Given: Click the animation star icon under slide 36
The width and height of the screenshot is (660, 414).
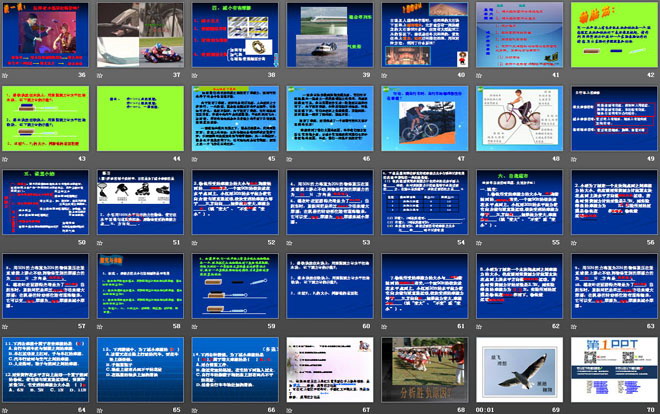Looking at the screenshot, I should [x=5, y=76].
